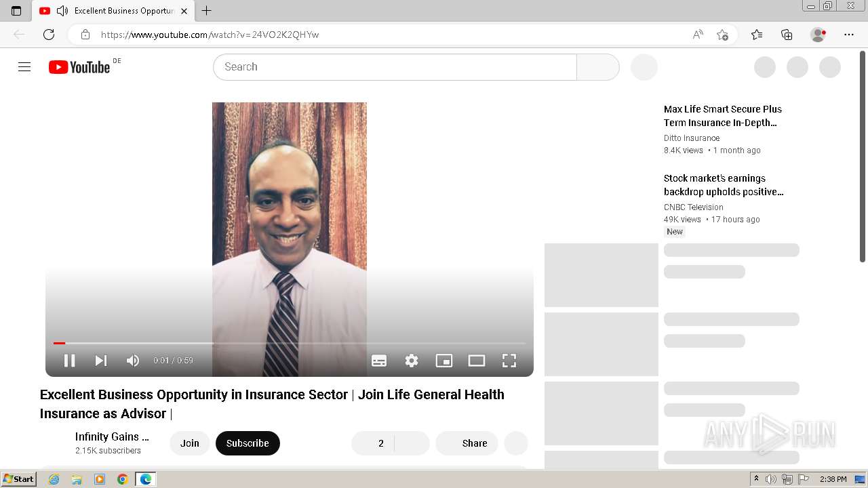This screenshot has width=868, height=488.
Task: Open the tab actions menu
Action: tap(16, 11)
